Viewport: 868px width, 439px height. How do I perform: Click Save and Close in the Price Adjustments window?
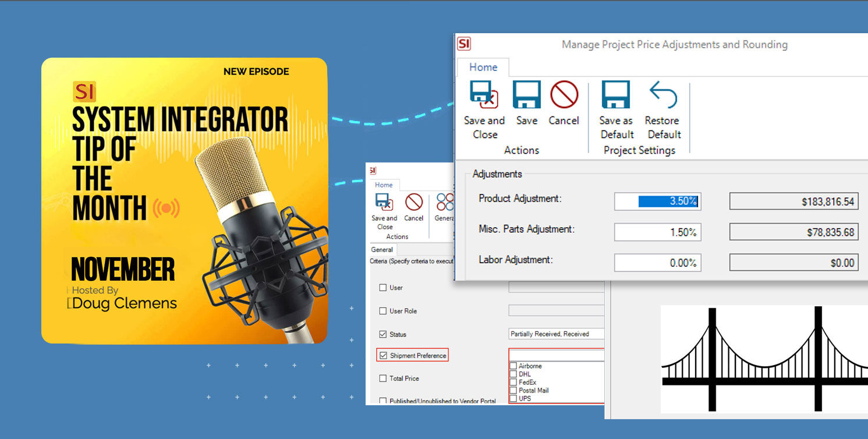(484, 111)
